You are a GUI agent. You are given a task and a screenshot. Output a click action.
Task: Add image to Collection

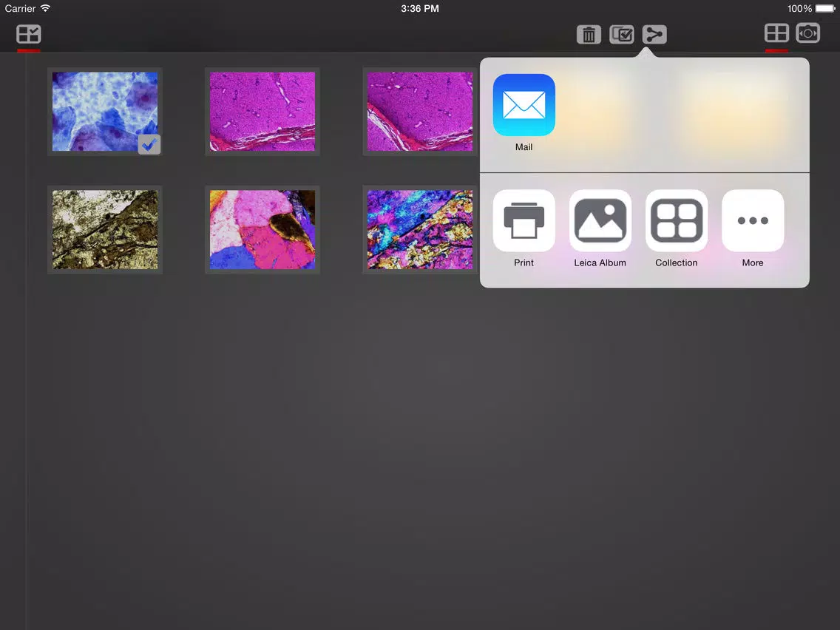pyautogui.click(x=677, y=220)
